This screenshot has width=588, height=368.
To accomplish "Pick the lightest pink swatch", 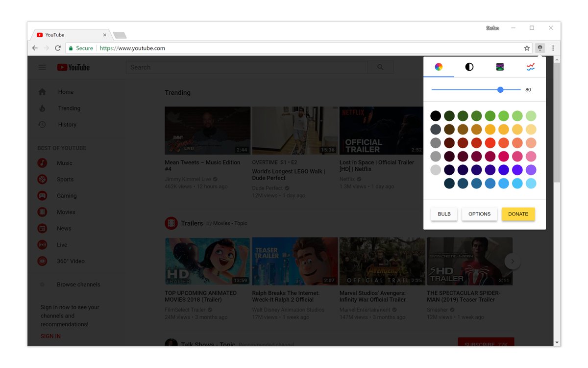I will tap(531, 157).
